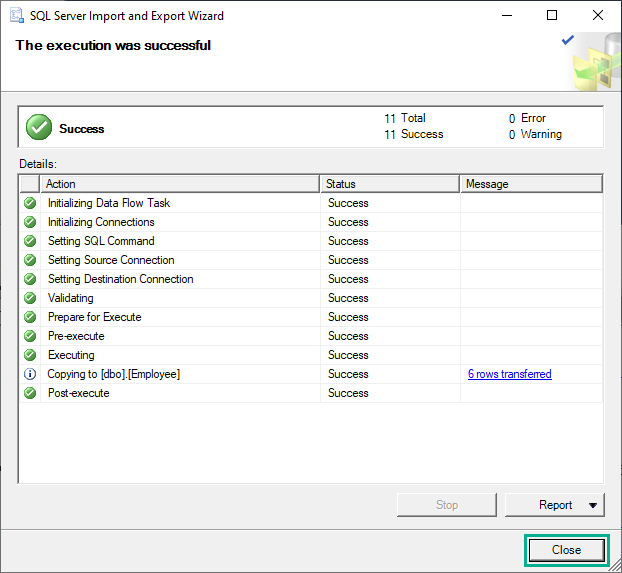Click success icon beside Initializing Connections
The width and height of the screenshot is (622, 573).
[x=30, y=222]
